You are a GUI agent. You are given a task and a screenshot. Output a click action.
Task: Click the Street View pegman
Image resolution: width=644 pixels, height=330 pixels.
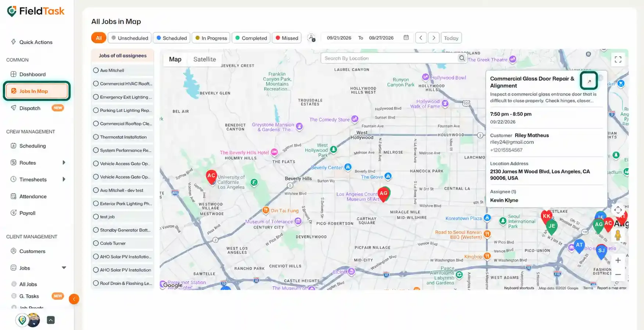coord(618,235)
